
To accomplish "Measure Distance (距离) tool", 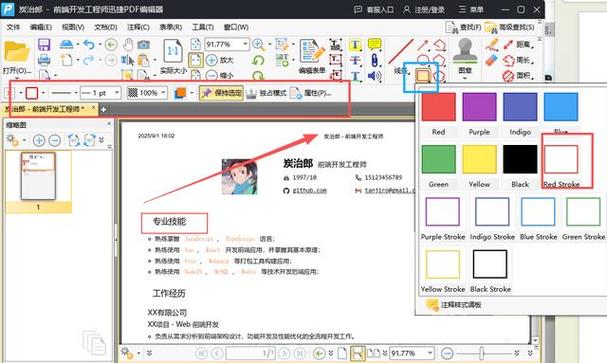I will [518, 45].
